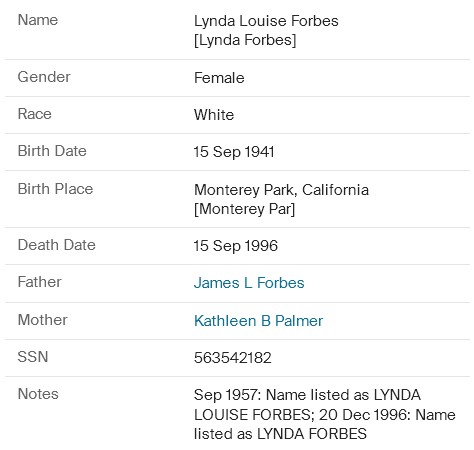The width and height of the screenshot is (474, 450).
Task: Click the Notes field label
Action: tap(38, 394)
